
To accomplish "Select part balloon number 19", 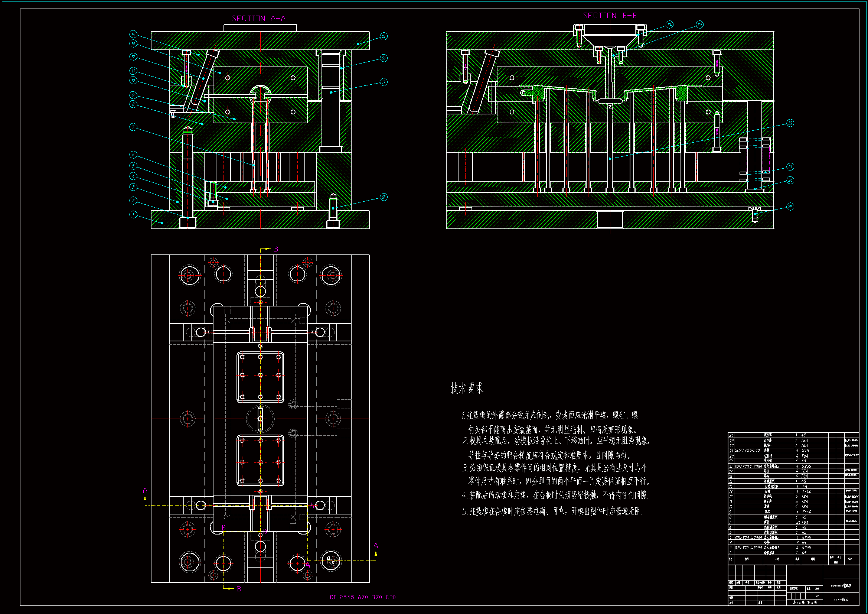I will 790,207.
